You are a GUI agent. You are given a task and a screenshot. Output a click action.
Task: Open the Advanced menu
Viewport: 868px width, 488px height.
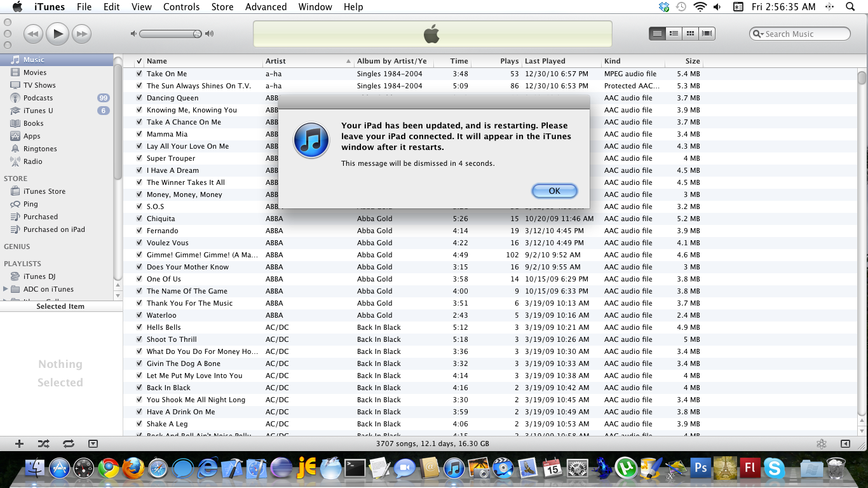click(266, 7)
